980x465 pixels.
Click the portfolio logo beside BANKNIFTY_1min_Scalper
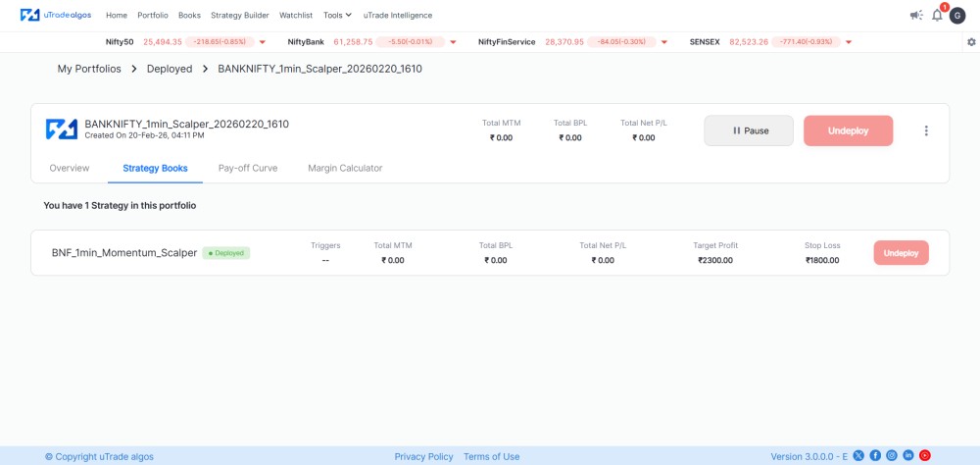coord(61,129)
